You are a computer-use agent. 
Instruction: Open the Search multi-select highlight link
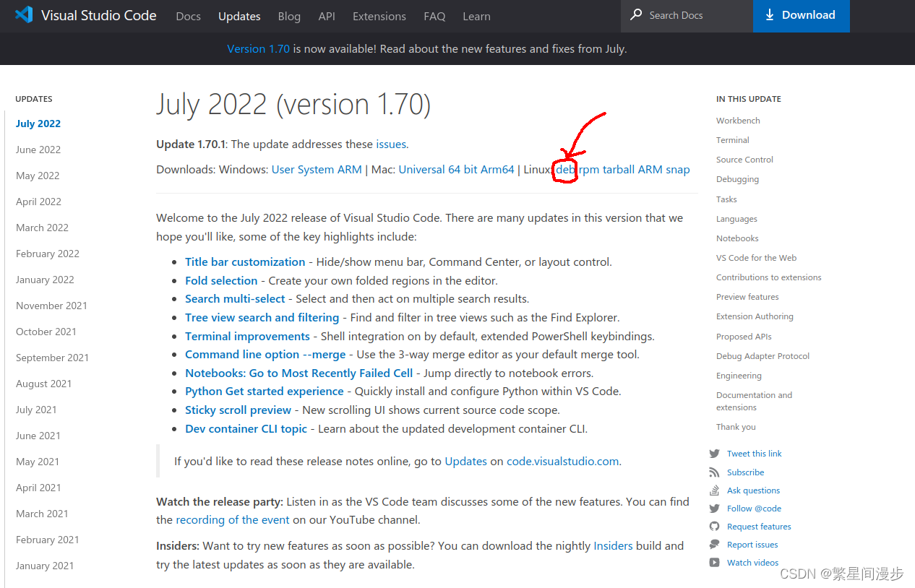236,299
